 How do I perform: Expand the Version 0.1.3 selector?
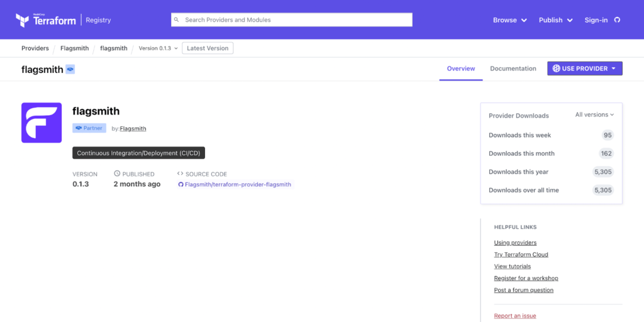coord(158,48)
